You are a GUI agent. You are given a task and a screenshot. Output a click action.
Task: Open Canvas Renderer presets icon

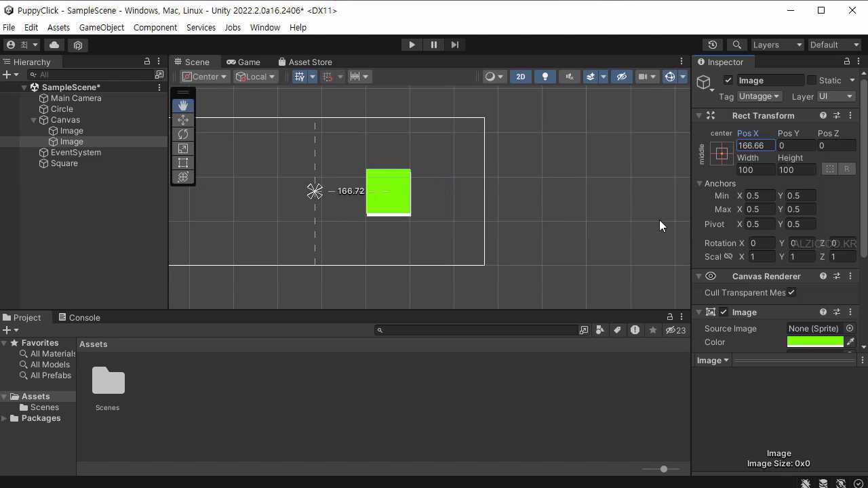click(x=837, y=277)
